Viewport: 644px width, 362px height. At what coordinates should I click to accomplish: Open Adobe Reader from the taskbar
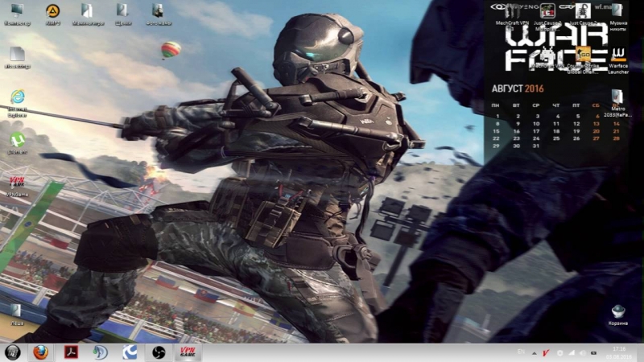point(71,352)
